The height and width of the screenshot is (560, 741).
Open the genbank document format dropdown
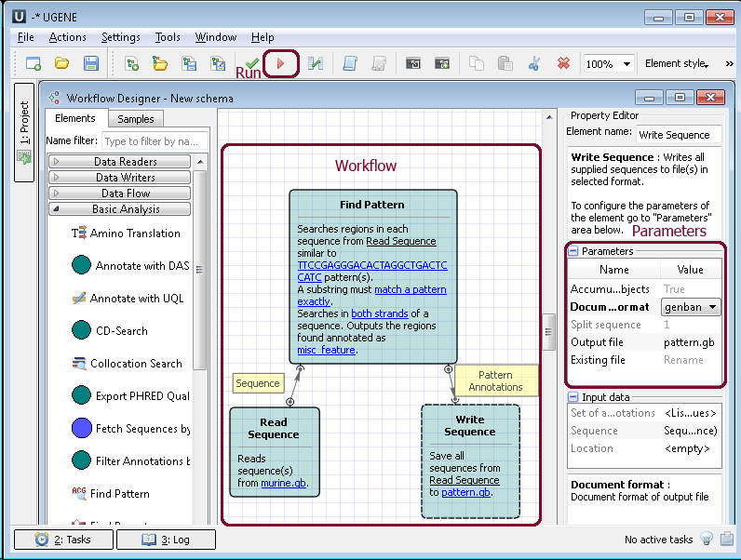point(691,307)
